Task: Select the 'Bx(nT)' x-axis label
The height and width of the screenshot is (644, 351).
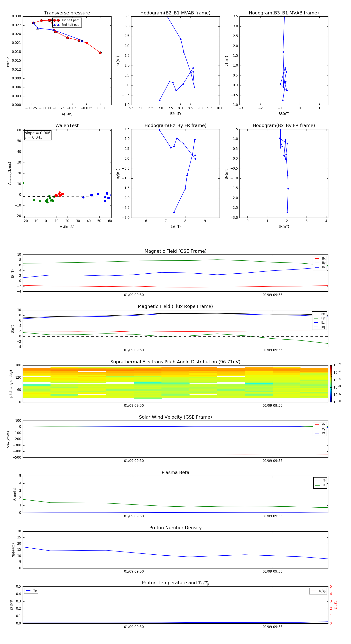Action: tap(284, 227)
